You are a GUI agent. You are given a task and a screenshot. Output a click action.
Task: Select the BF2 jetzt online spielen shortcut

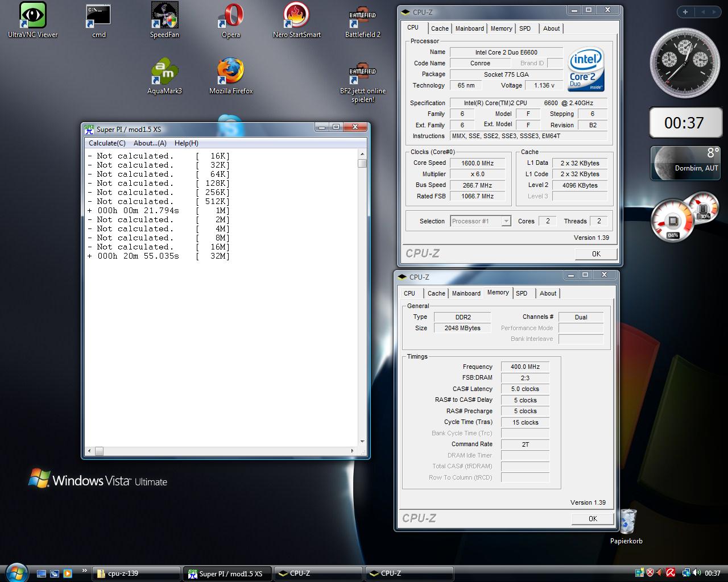point(363,81)
